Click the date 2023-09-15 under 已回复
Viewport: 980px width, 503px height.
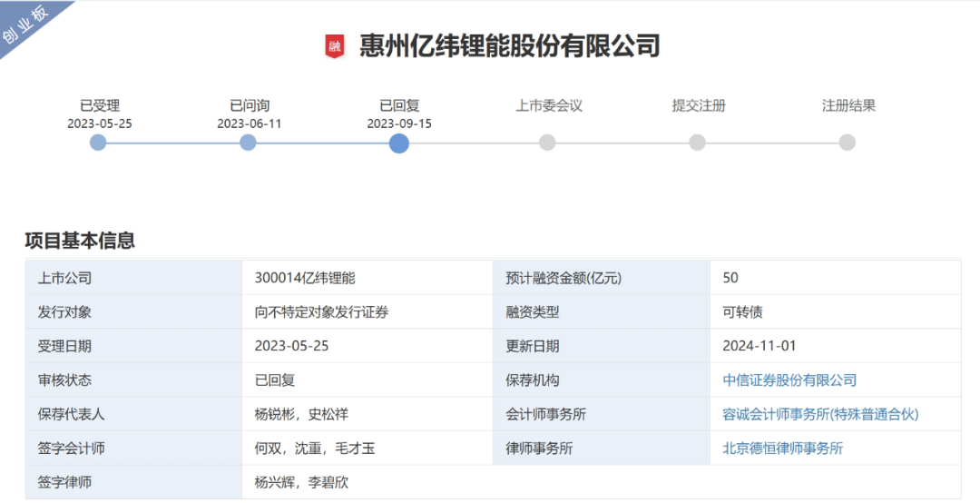(x=399, y=123)
